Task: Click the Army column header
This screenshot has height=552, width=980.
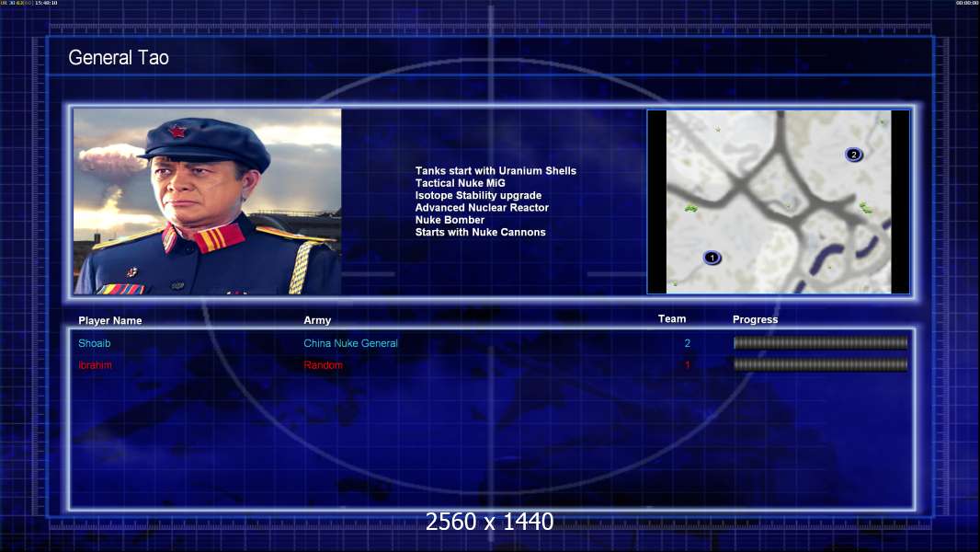Action: pyautogui.click(x=317, y=321)
